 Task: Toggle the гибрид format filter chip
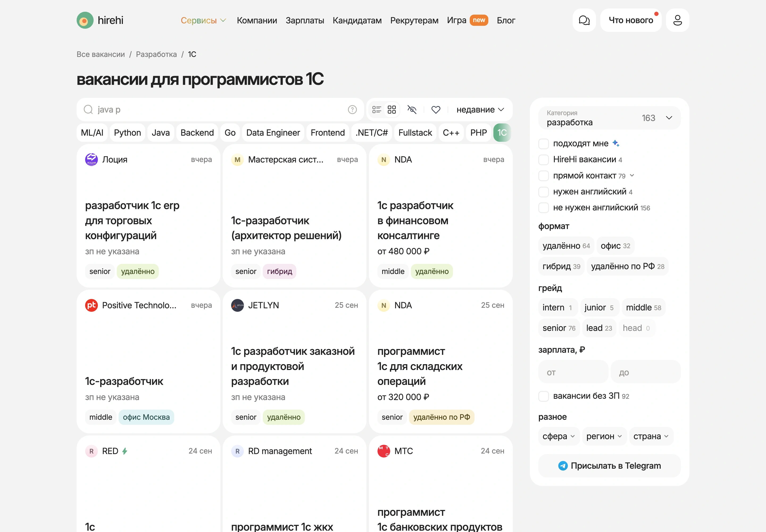pos(561,266)
